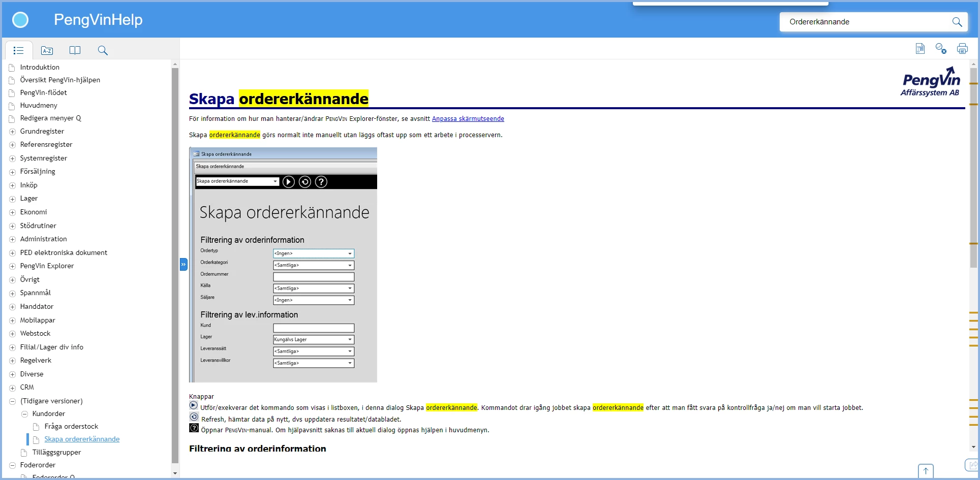Click Filtrering av orderinformation section heading

[x=258, y=449]
